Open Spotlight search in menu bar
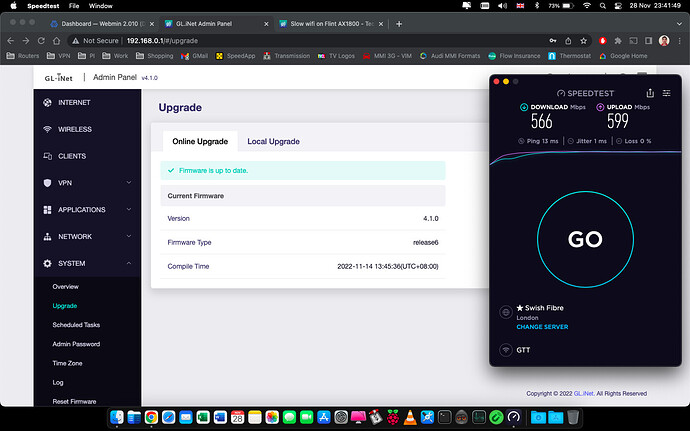The width and height of the screenshot is (690, 431). [x=602, y=6]
